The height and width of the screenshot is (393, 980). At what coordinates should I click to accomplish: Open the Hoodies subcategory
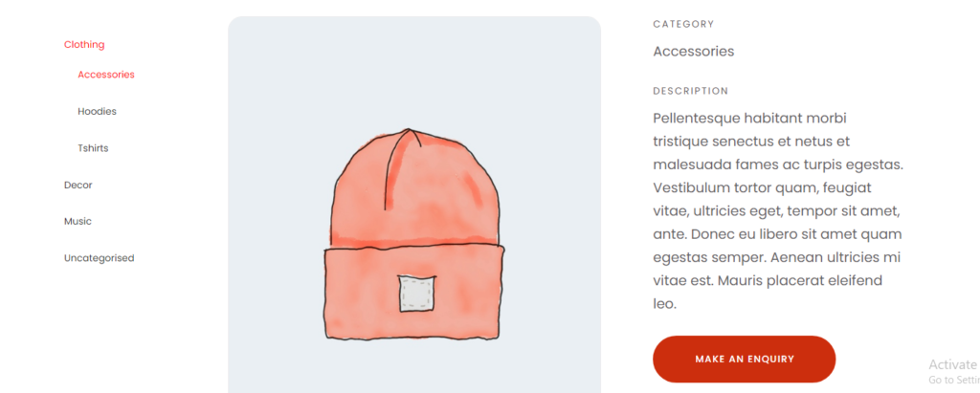97,111
